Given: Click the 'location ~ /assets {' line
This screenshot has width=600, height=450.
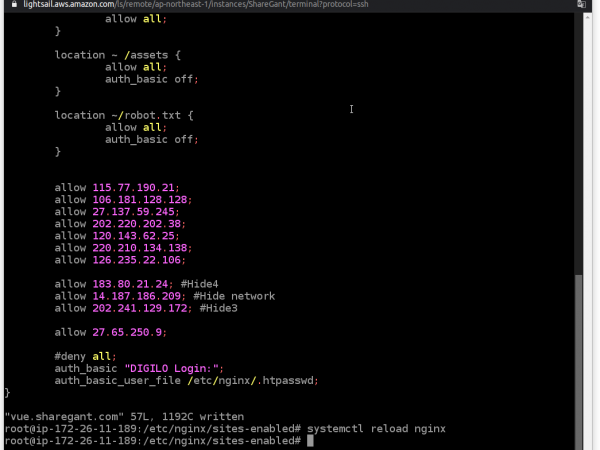Looking at the screenshot, I should pyautogui.click(x=118, y=55).
